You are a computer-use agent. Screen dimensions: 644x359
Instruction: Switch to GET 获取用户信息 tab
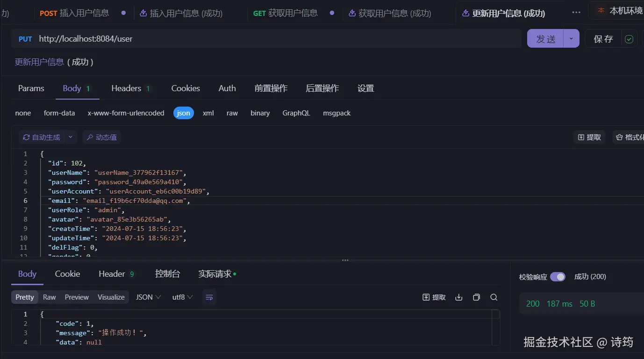pos(293,13)
